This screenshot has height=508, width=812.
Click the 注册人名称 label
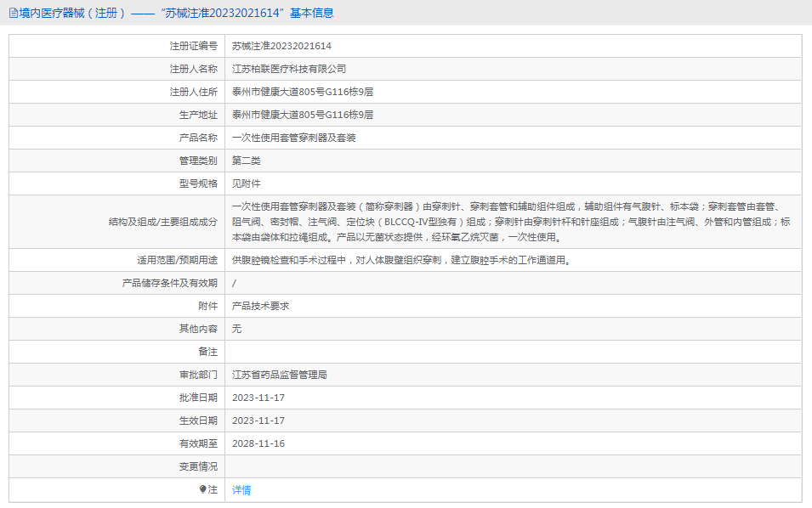(194, 69)
